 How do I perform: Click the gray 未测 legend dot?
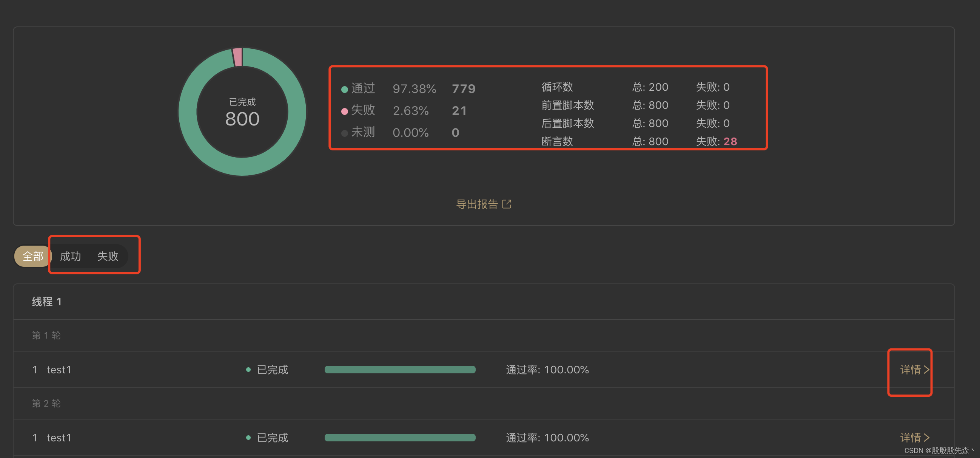[x=344, y=133]
